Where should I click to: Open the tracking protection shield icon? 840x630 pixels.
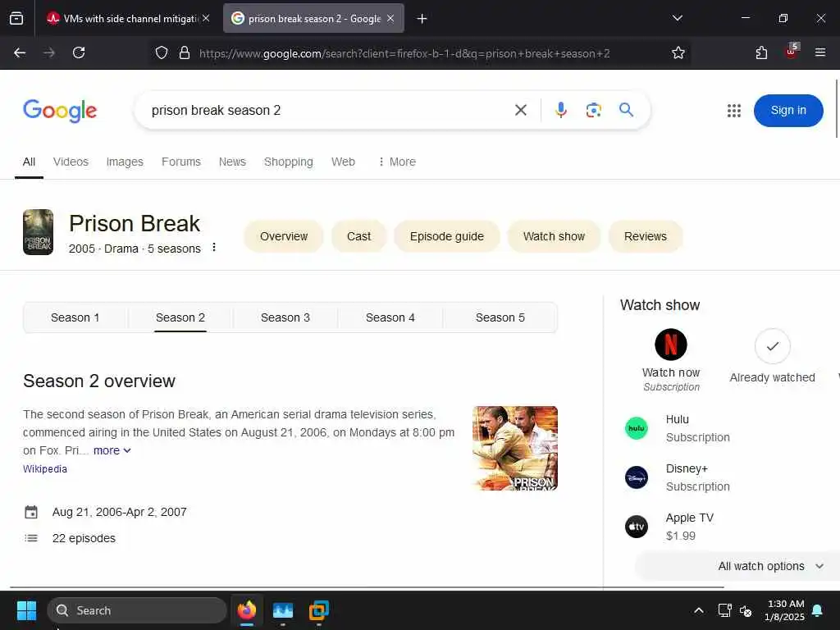click(x=162, y=52)
